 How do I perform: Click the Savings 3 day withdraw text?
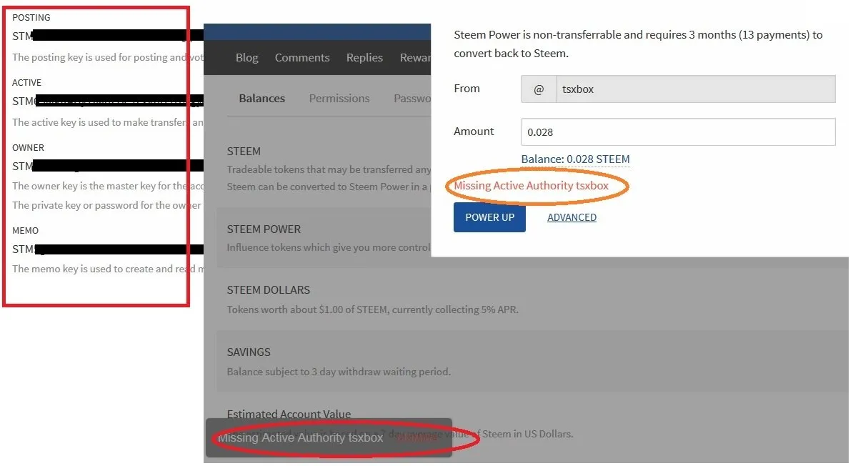click(339, 372)
